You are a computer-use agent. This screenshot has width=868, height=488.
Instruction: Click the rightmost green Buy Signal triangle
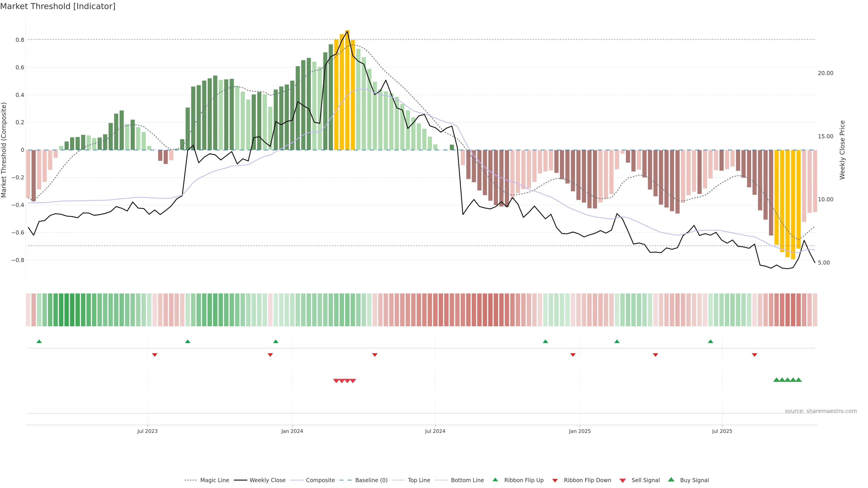799,380
